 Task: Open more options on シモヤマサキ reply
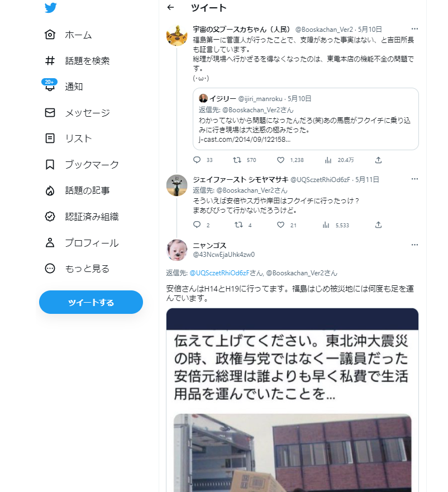pyautogui.click(x=414, y=179)
